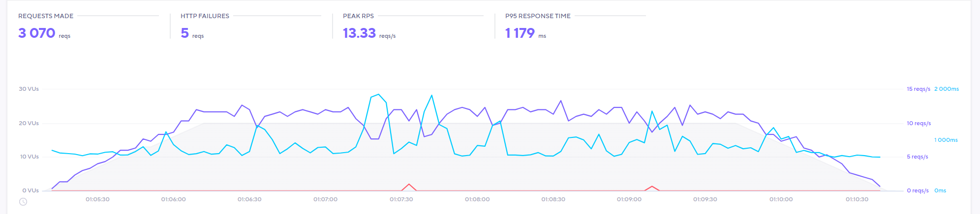
Task: Select the P95 RESPONSE TIME label
Action: coord(538,16)
